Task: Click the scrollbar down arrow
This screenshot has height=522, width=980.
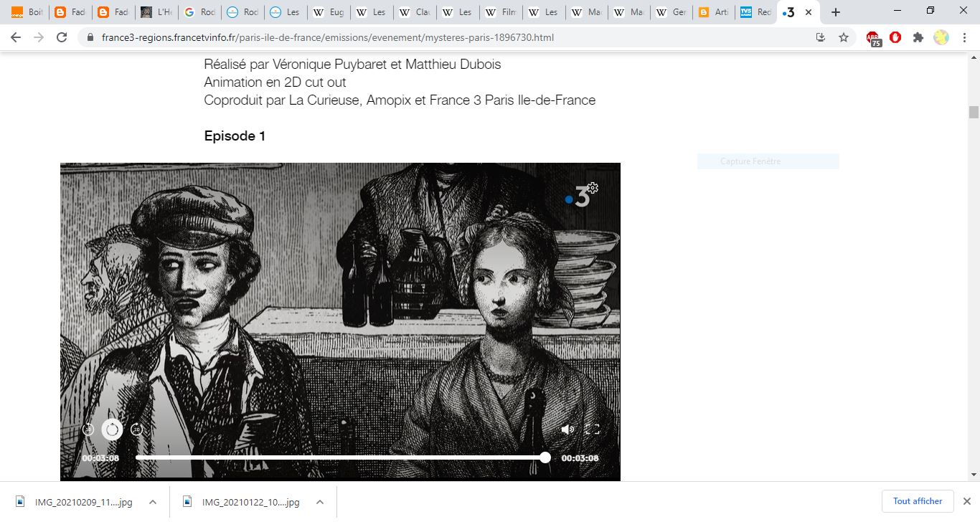Action: pos(974,475)
